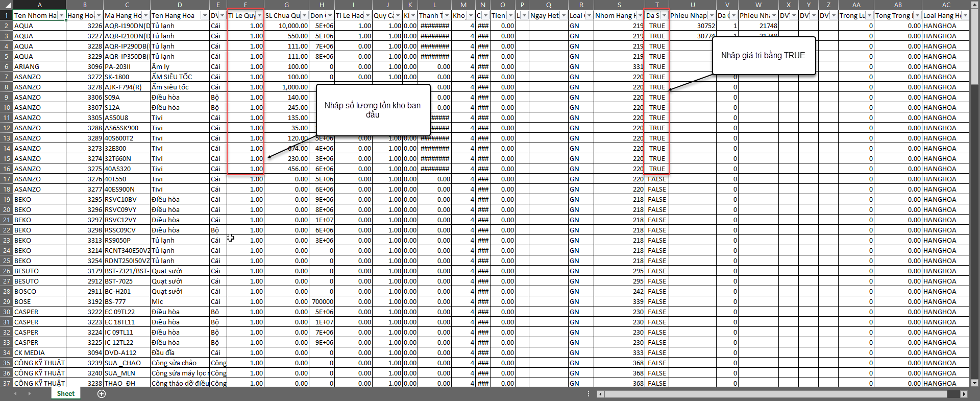This screenshot has width=980, height=401.
Task: Select the cell containing ARIANG
Action: pyautogui.click(x=40, y=66)
